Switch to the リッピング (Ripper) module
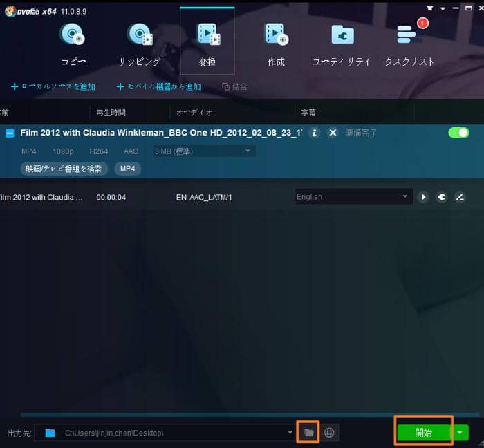Image resolution: width=484 pixels, height=448 pixels. coord(140,44)
